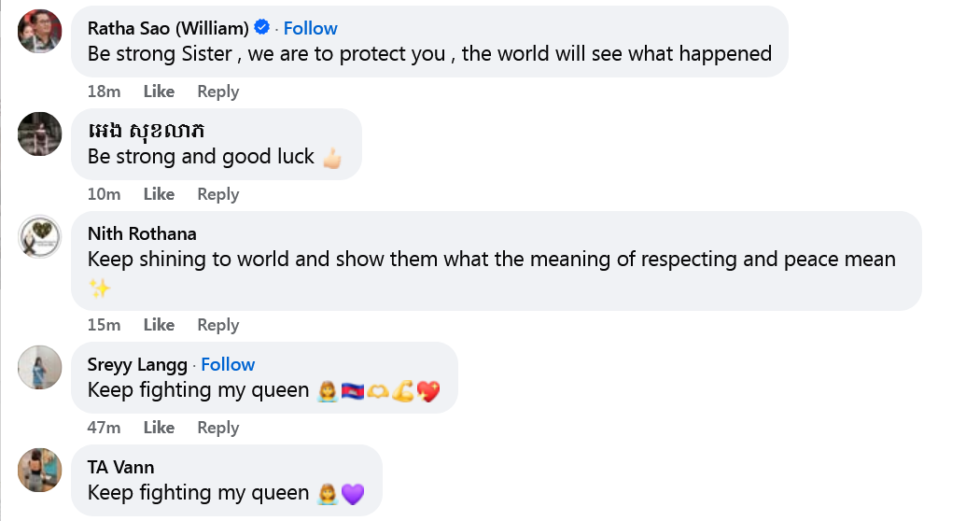Like Sreyy Langg's comment
This screenshot has height=521, width=980.
coord(159,428)
